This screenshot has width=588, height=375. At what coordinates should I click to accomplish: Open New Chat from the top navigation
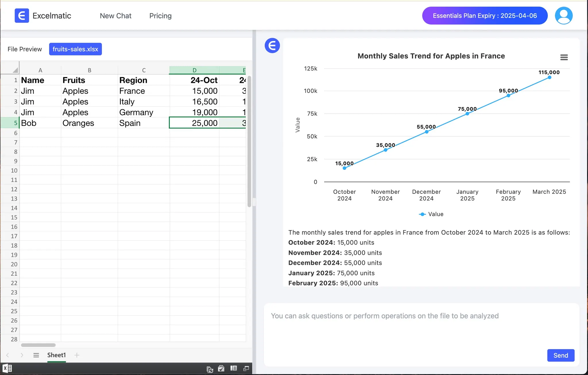[115, 16]
